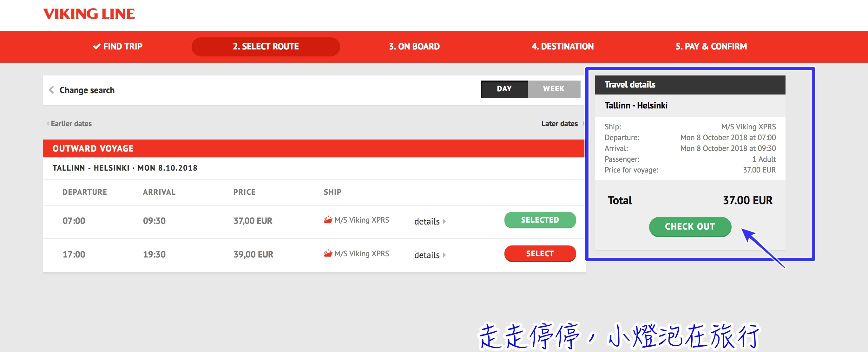Open the 4. Destination step
Image resolution: width=868 pixels, height=352 pixels.
[562, 47]
